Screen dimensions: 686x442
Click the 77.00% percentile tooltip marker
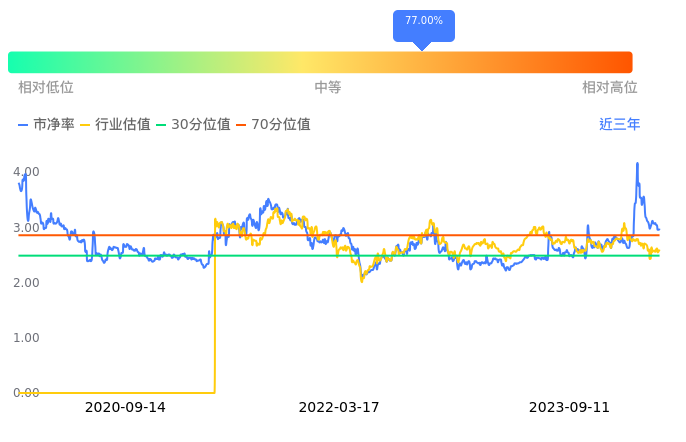point(423,22)
